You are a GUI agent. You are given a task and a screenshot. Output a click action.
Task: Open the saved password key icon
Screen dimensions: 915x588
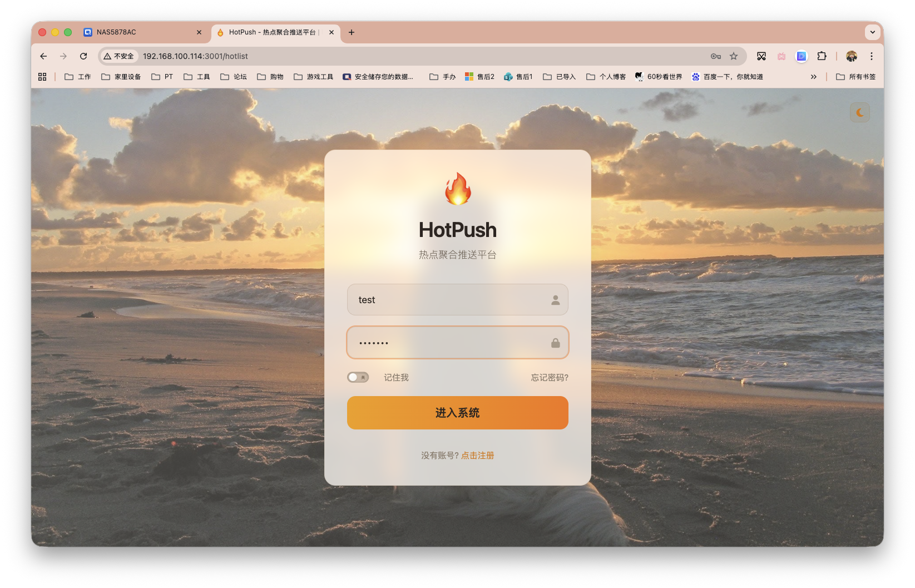point(716,56)
